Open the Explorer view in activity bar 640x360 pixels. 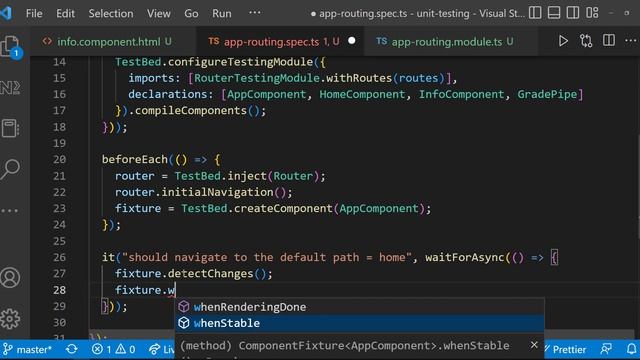click(x=10, y=47)
